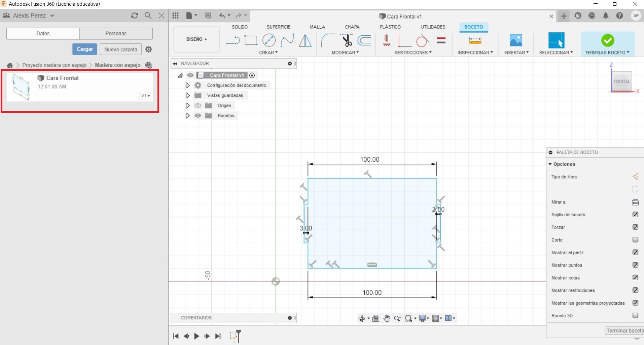Toggle the Forzar checkbox
The image size is (644, 345).
click(635, 227)
